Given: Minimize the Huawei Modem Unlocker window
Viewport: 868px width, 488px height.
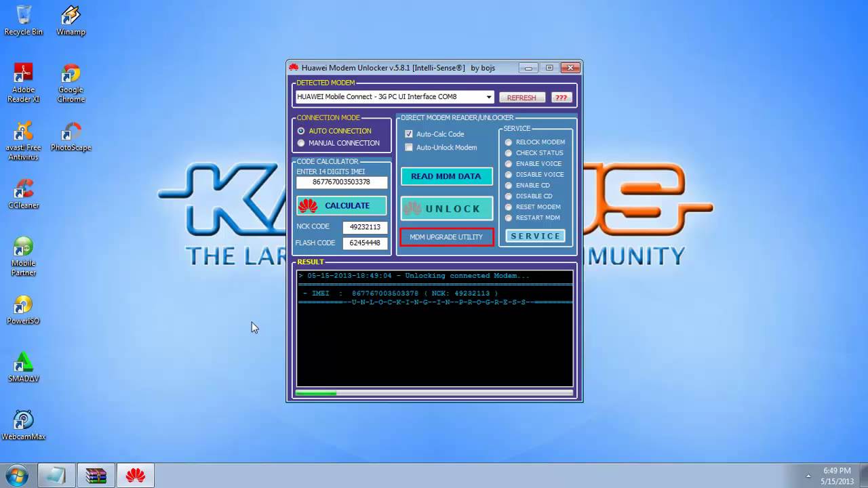Looking at the screenshot, I should [528, 68].
